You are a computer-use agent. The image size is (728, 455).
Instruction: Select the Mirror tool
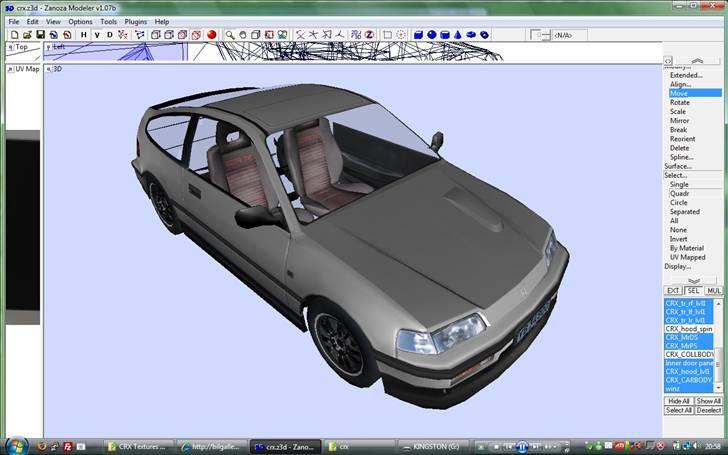pos(679,121)
